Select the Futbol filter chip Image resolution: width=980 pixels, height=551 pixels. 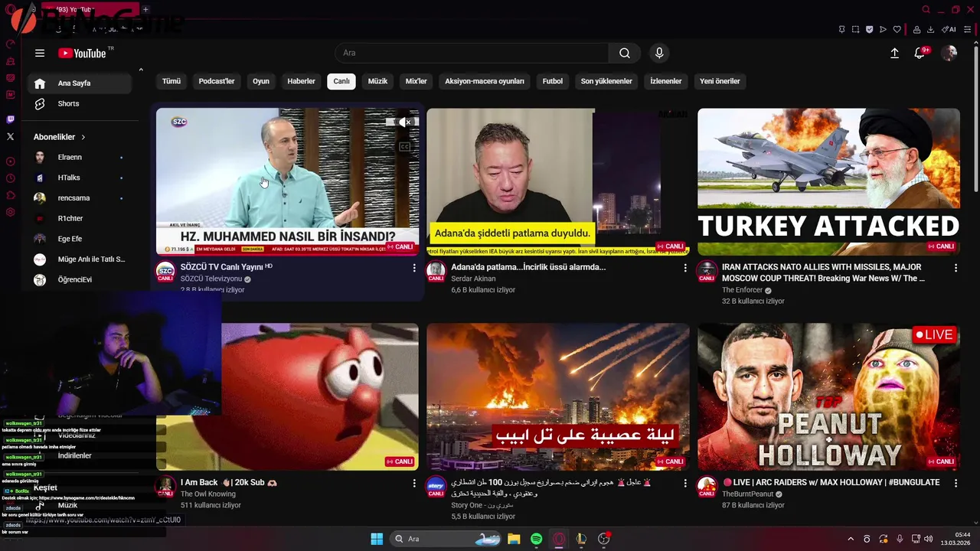553,81
